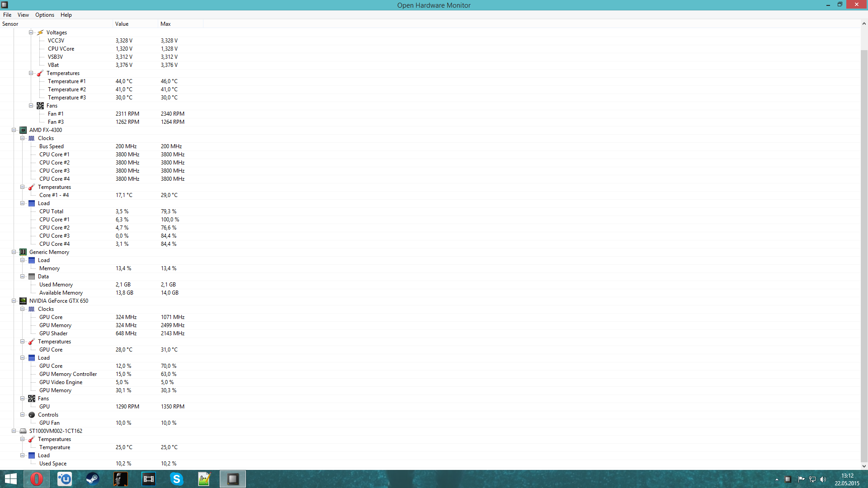
Task: Select the CPU Total load row
Action: 52,211
